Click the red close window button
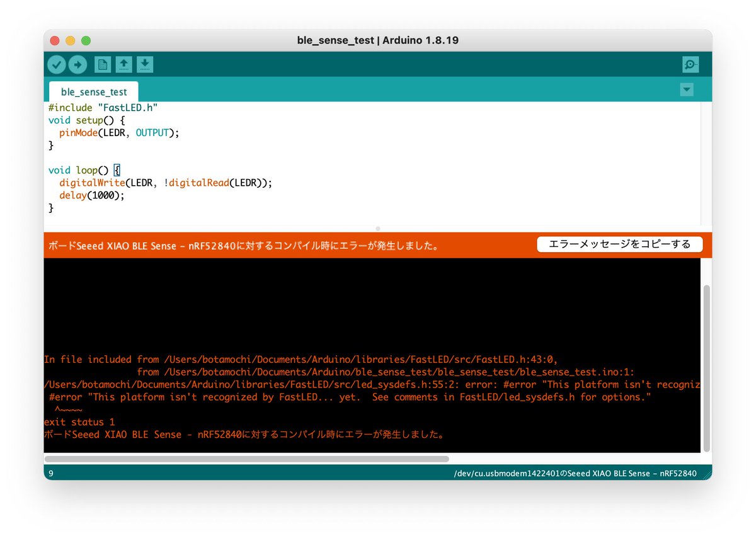The image size is (756, 538). (x=55, y=40)
